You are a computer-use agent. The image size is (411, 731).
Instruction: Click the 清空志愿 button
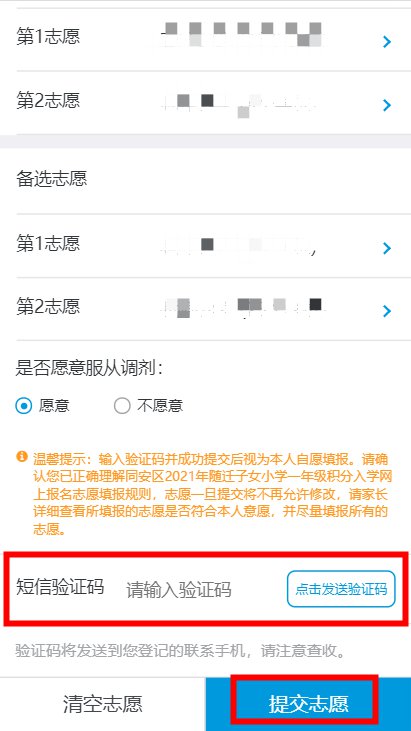pyautogui.click(x=103, y=704)
